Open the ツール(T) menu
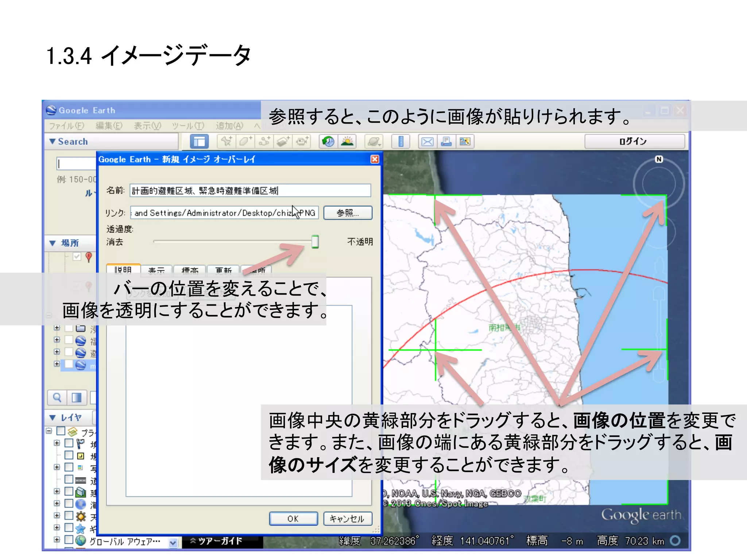Screen dimensions: 747x560 pos(188,126)
